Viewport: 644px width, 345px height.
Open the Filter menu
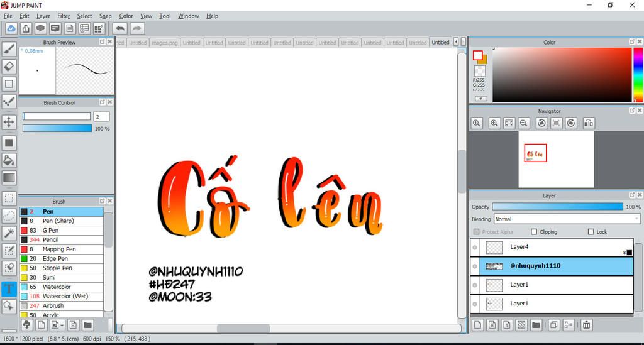pyautogui.click(x=64, y=16)
